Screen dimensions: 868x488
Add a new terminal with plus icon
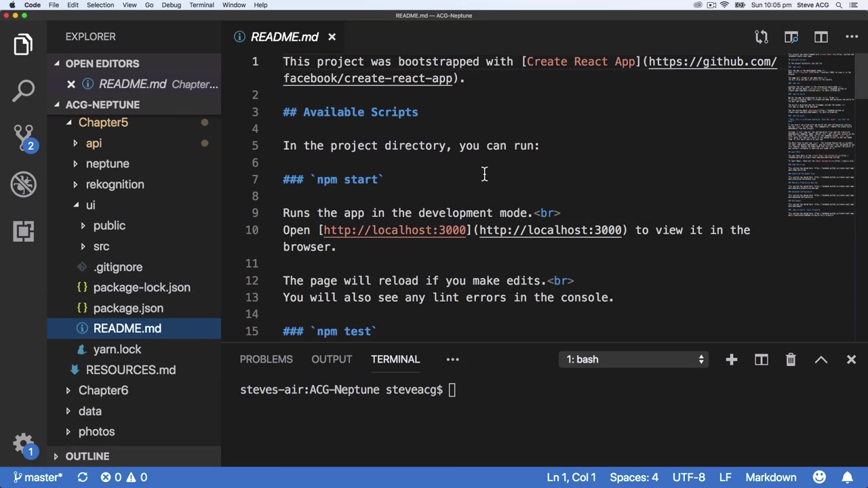click(x=731, y=360)
